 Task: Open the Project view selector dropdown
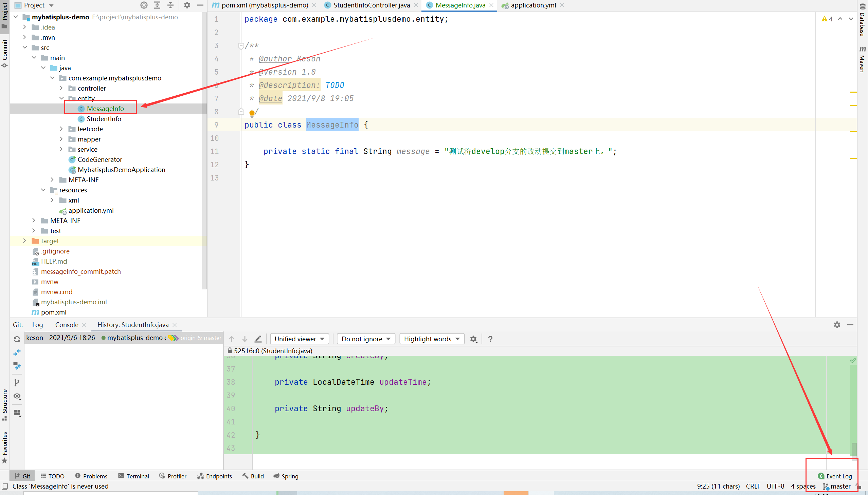[x=34, y=5]
